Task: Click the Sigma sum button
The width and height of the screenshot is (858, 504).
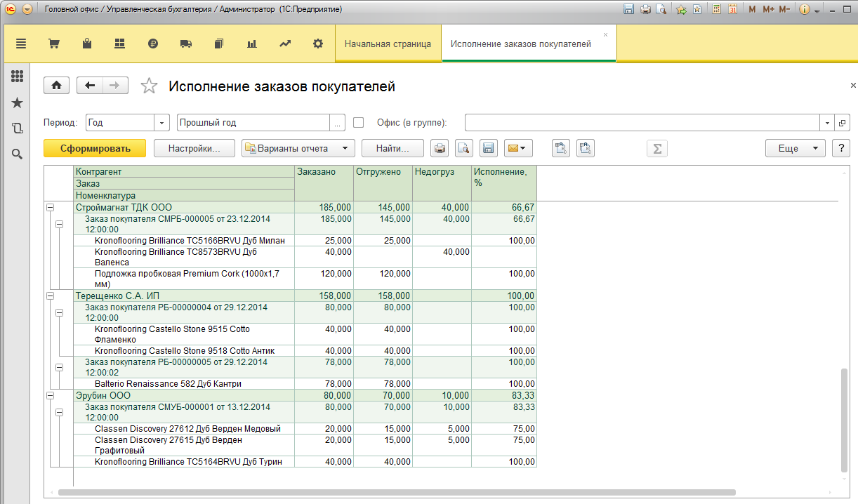Action: [x=657, y=148]
